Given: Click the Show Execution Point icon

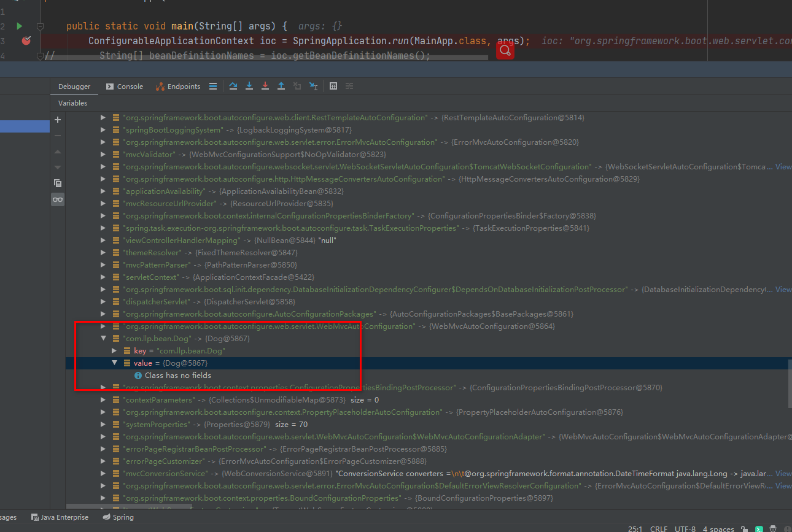Looking at the screenshot, I should [x=212, y=87].
